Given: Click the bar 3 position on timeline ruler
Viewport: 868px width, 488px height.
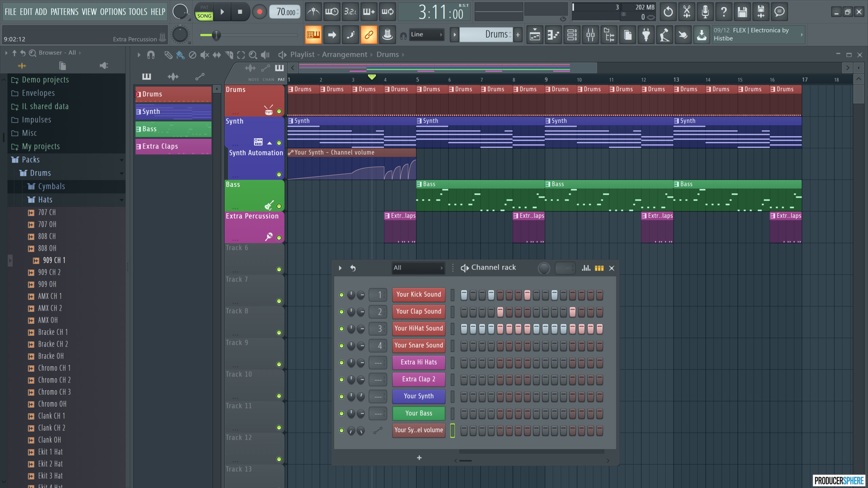Looking at the screenshot, I should (x=353, y=79).
